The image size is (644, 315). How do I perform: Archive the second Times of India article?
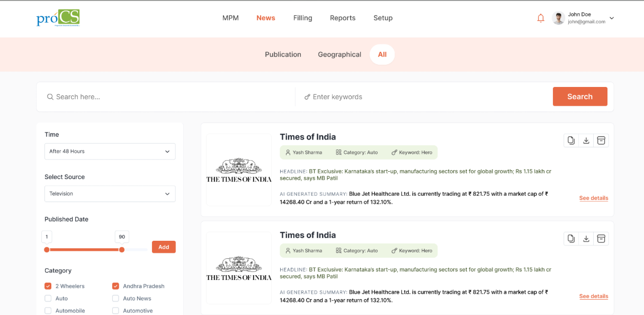[601, 239]
